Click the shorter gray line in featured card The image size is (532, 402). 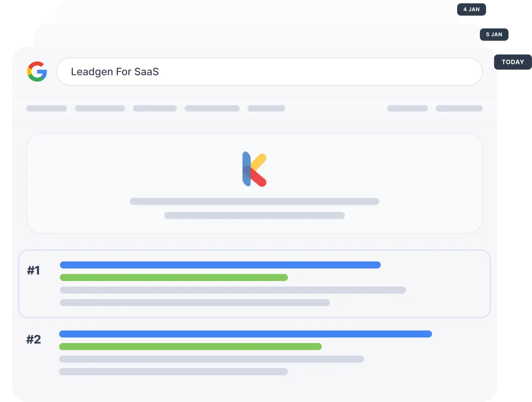click(x=254, y=216)
